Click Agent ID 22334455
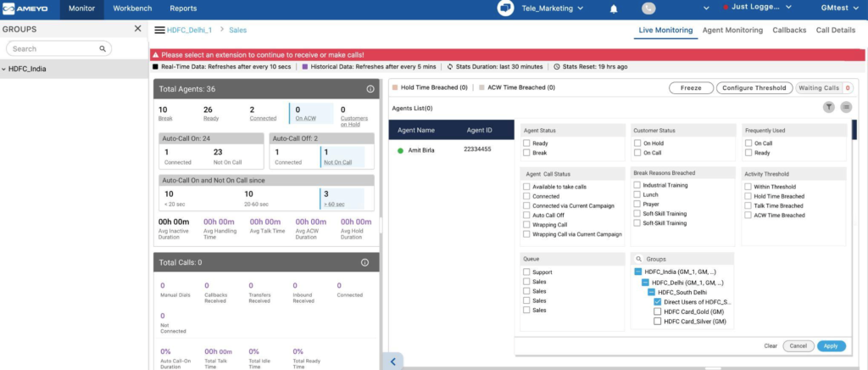Viewport: 868px width, 370px height. tap(477, 149)
